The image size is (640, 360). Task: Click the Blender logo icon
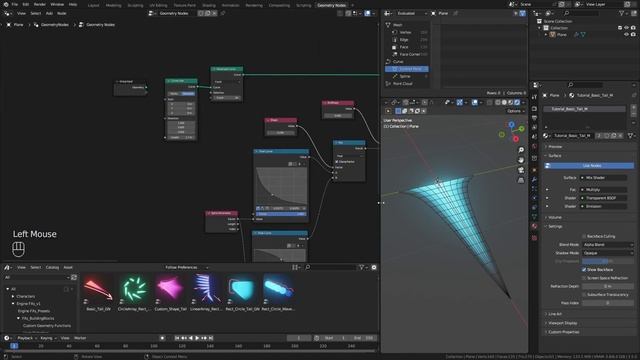point(6,4)
